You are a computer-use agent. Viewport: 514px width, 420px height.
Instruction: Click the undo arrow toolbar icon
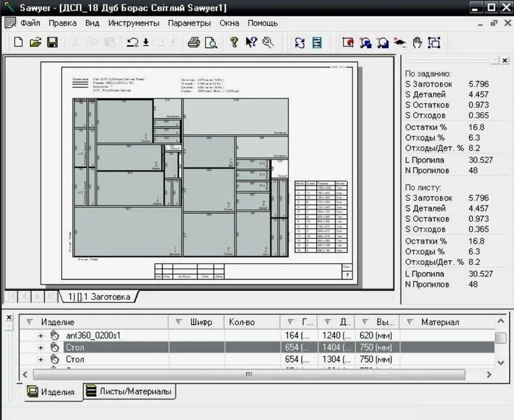pos(133,42)
